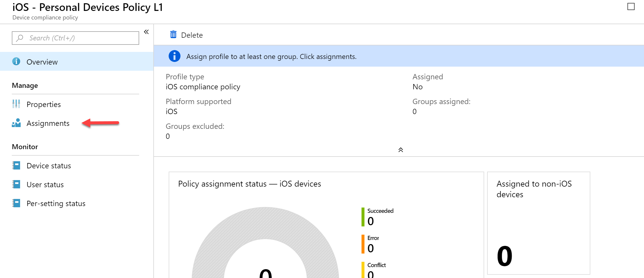This screenshot has width=644, height=278.
Task: Click the 'Monitor' section heading
Action: point(25,147)
